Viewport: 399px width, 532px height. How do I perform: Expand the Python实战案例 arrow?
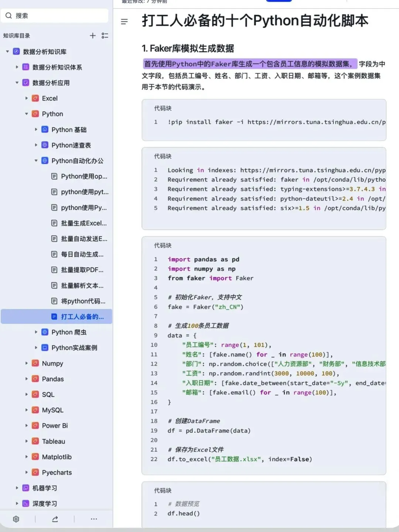tap(36, 347)
